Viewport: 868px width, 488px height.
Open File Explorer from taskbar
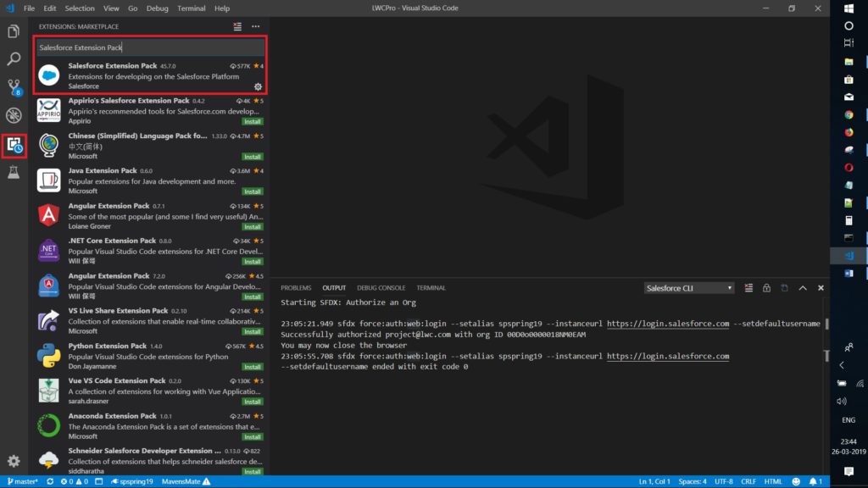pos(849,61)
